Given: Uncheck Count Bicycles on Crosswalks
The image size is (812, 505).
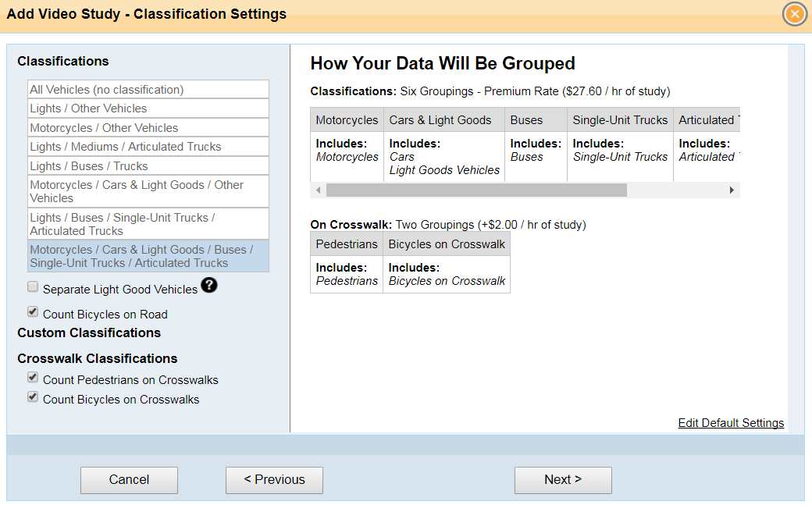Looking at the screenshot, I should click(32, 397).
